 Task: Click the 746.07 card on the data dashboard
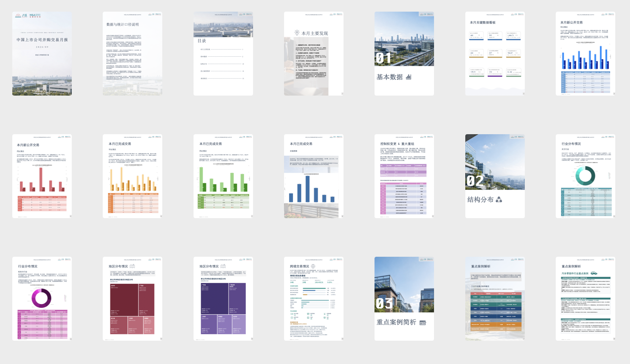click(513, 53)
